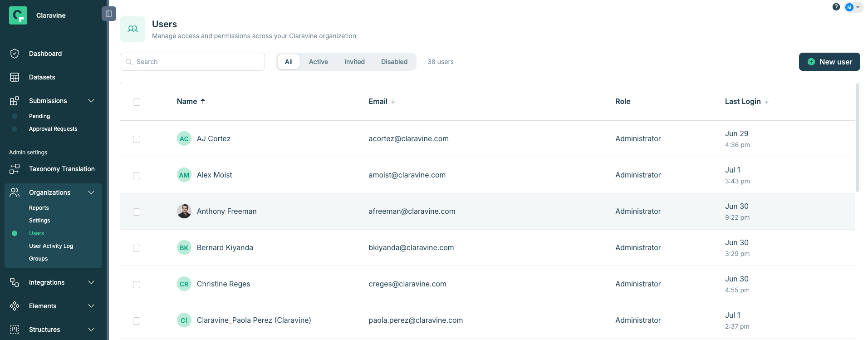
Task: Click the avatar for Claravine_Paola Perez
Action: pos(184,320)
